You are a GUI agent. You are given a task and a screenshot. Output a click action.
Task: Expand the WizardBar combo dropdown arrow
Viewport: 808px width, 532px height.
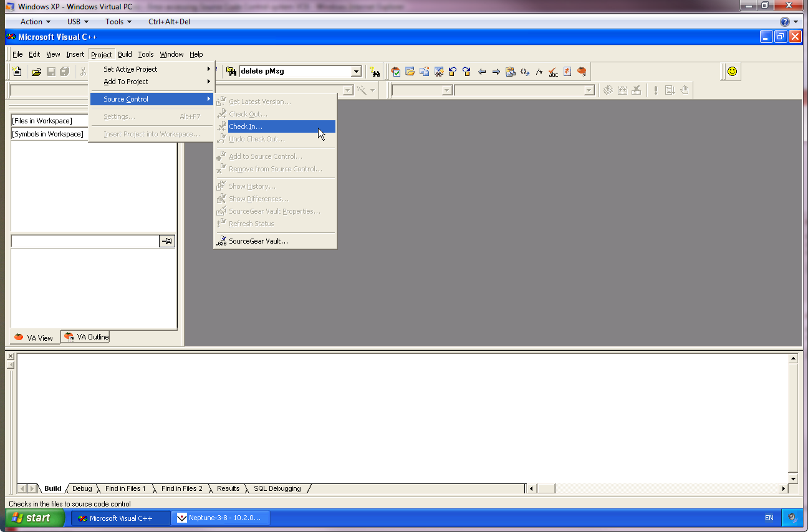pos(348,90)
